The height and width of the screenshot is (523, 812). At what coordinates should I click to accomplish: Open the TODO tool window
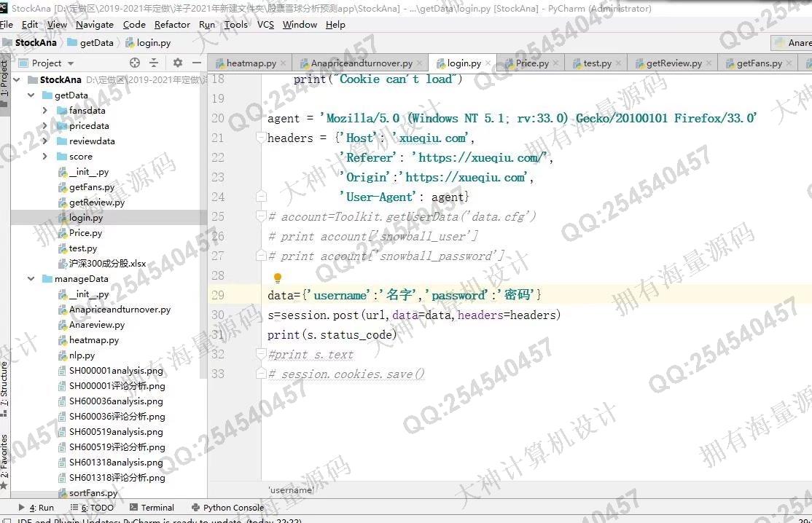(x=92, y=508)
